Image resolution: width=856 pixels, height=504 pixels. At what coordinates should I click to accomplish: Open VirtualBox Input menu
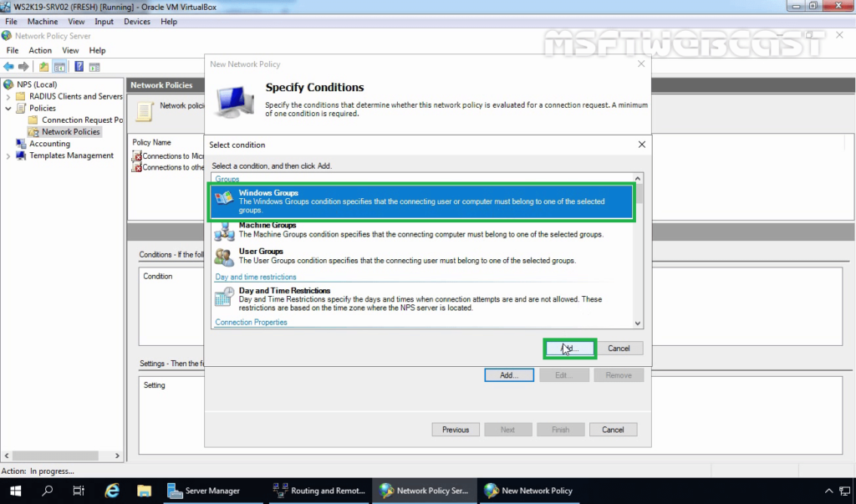(x=104, y=22)
